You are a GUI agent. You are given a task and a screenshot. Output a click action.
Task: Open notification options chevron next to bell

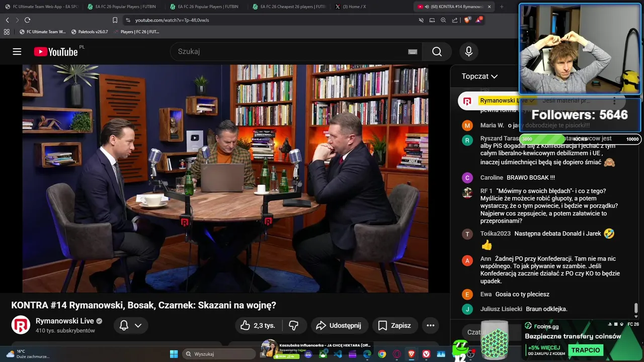138,325
